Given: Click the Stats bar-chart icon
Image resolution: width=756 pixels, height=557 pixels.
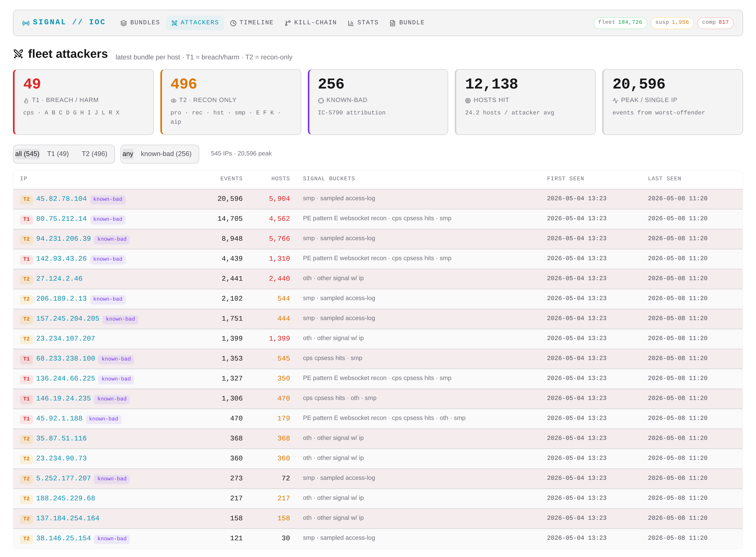Looking at the screenshot, I should coord(351,23).
